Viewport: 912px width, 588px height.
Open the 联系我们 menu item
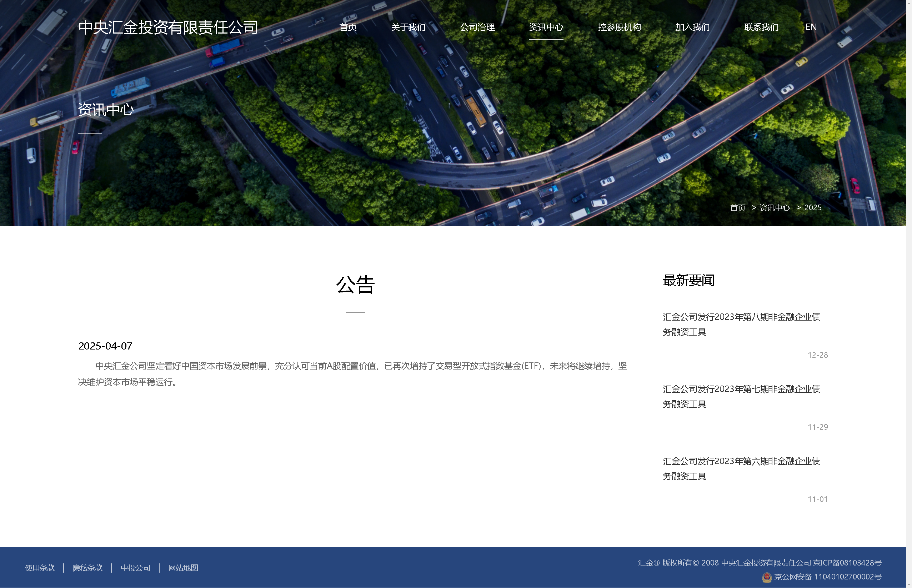(x=761, y=27)
